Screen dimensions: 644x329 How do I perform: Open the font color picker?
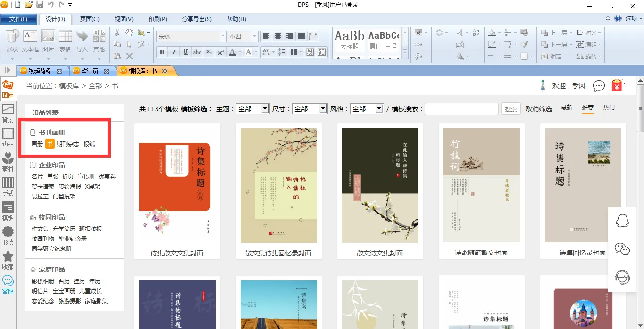tap(233, 52)
